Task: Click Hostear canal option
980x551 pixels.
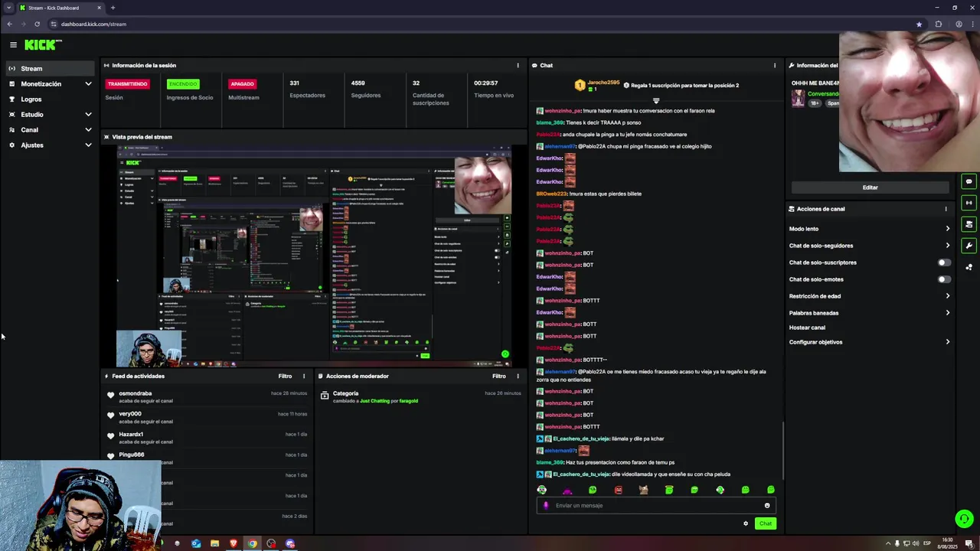Action: coord(807,328)
